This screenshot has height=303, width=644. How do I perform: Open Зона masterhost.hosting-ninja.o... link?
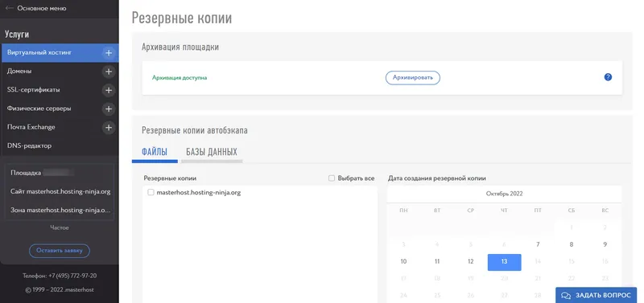60,210
